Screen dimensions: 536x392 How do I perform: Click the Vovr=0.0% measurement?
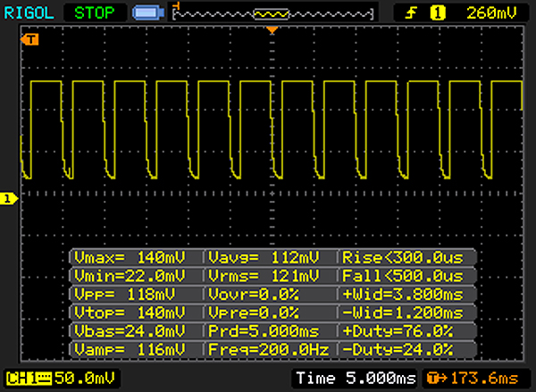pyautogui.click(x=254, y=295)
